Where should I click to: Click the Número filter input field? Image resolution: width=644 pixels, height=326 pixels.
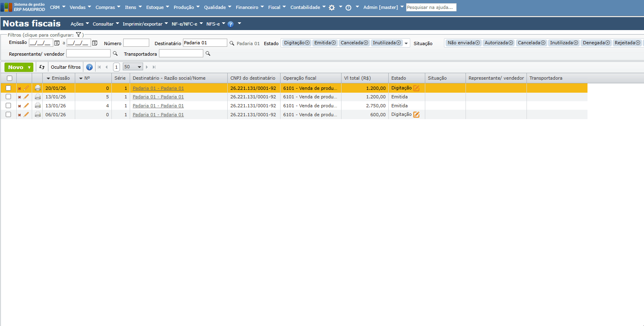click(x=136, y=43)
